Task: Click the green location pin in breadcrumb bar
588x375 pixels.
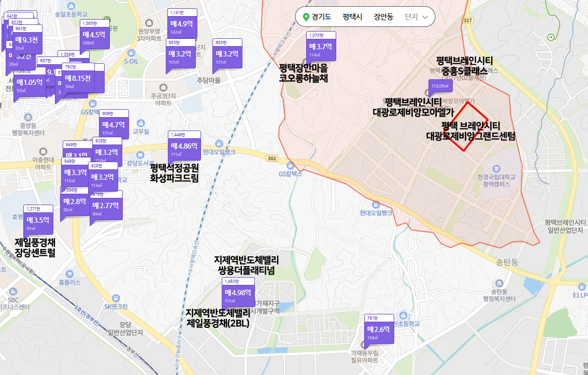Action: point(306,17)
